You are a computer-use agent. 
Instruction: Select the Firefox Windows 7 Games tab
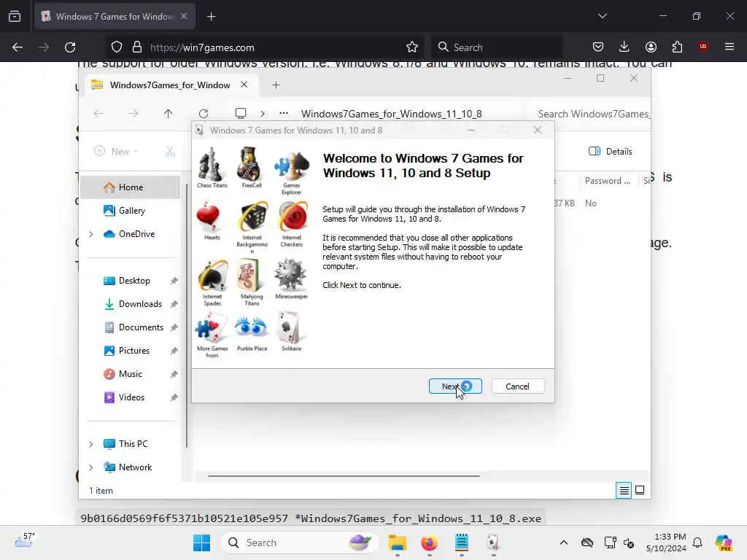[x=115, y=17]
